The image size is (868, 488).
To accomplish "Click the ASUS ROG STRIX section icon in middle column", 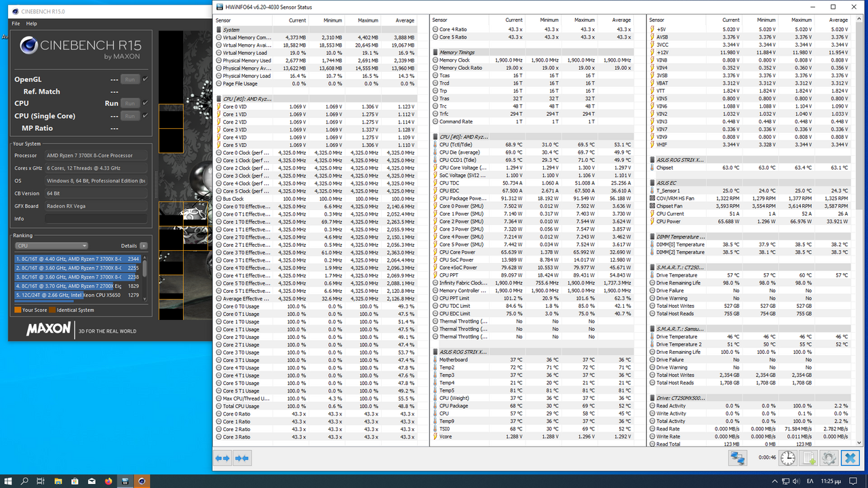I will [x=434, y=352].
